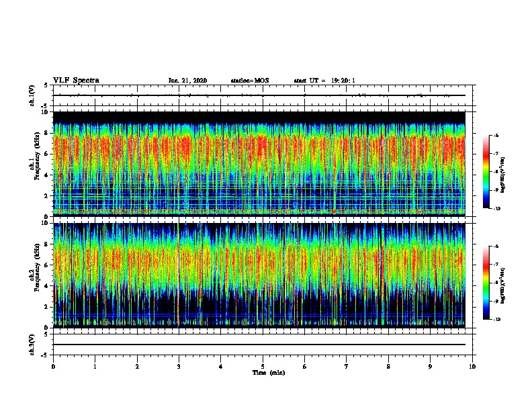Click the ch.3 voltage waveform trace
Screen dimensions: 532x411
point(259,345)
